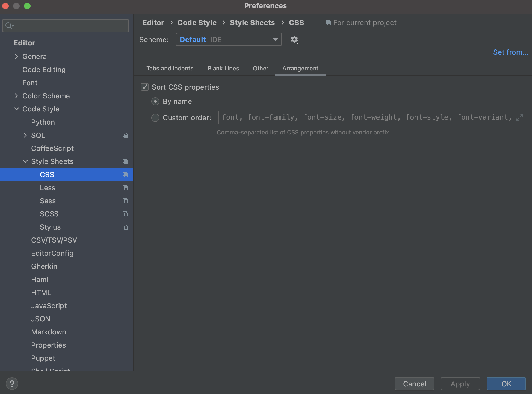This screenshot has width=532, height=394.
Task: Select the By name radio button
Action: 155,101
